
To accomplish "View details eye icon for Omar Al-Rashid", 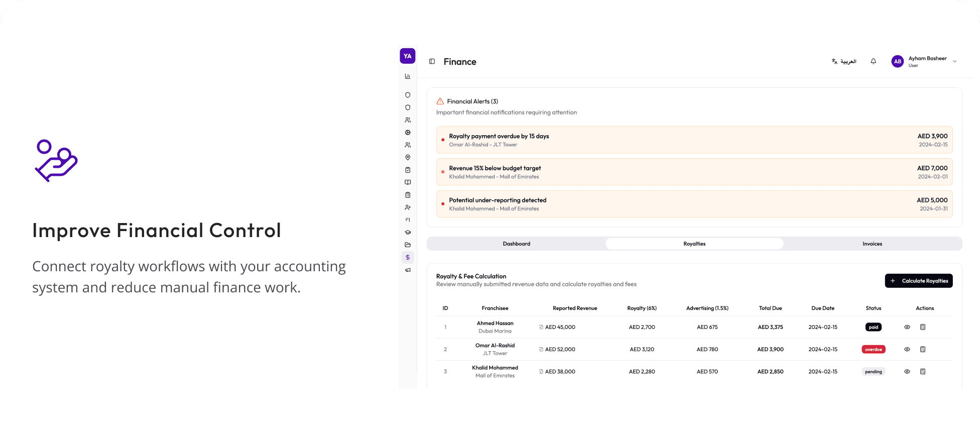I will [907, 349].
